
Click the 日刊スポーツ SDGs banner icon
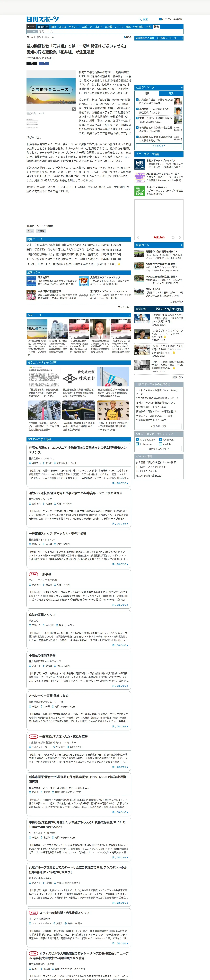(x=140, y=191)
